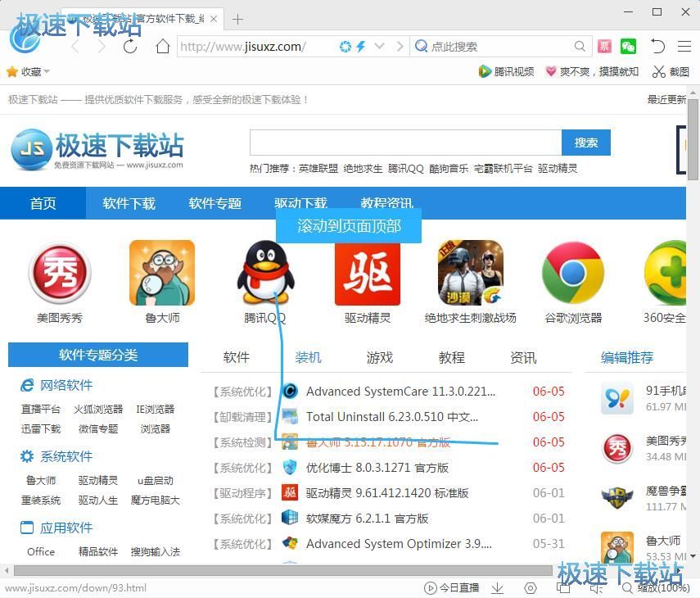
Task: Click the 谷歌浏览器 Chrome icon
Action: point(573,273)
